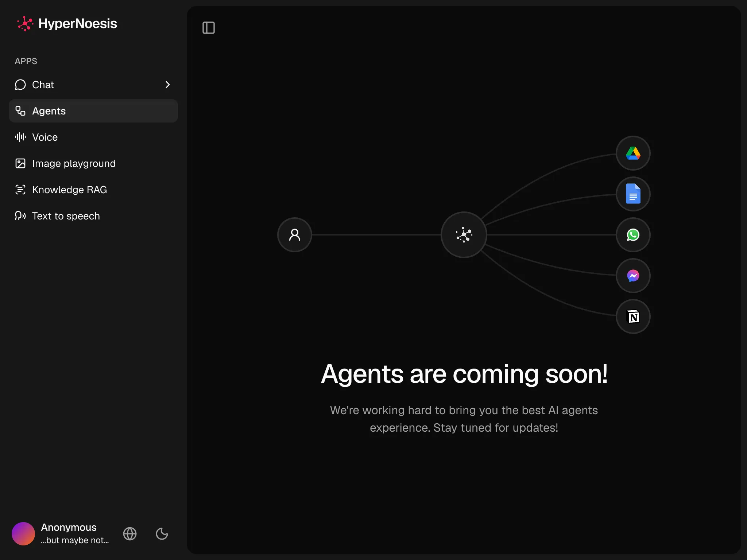
Task: Click the Notion icon
Action: click(x=633, y=316)
